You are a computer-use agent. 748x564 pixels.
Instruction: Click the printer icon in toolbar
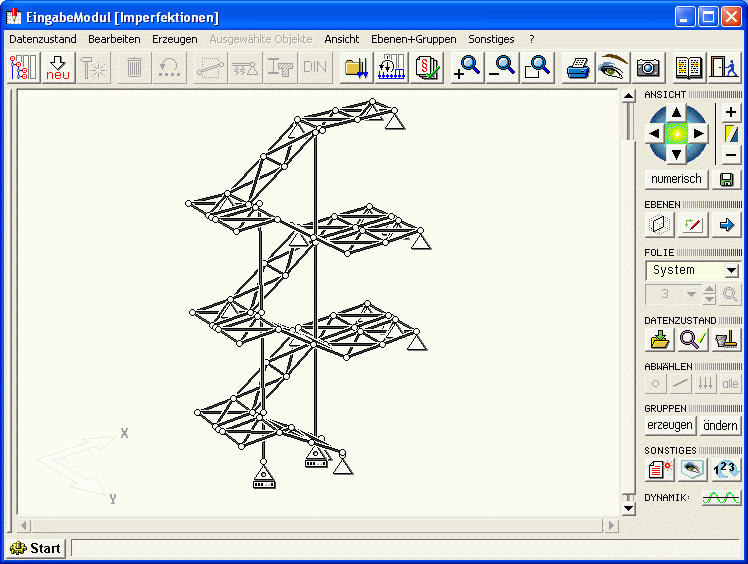point(577,67)
